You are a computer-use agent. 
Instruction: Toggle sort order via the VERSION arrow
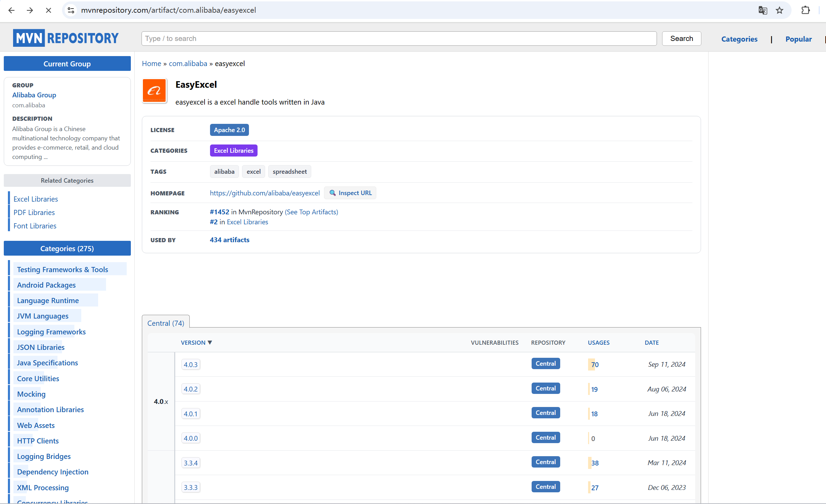click(210, 342)
